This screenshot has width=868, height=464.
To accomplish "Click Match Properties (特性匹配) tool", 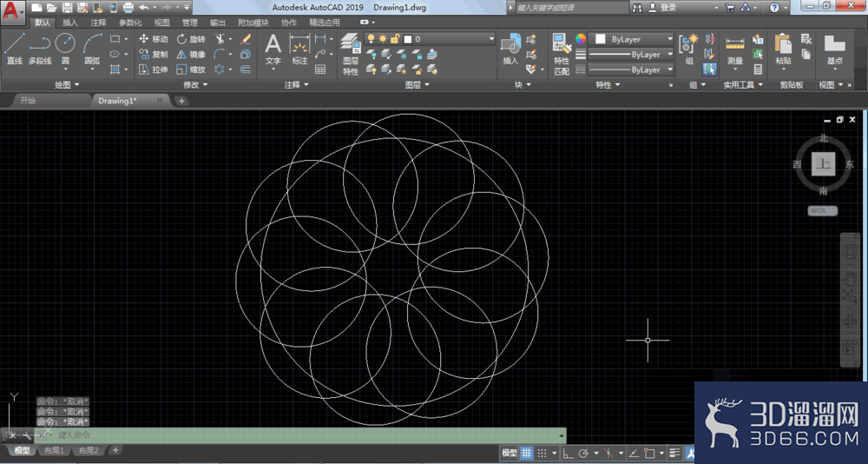I will click(x=562, y=54).
